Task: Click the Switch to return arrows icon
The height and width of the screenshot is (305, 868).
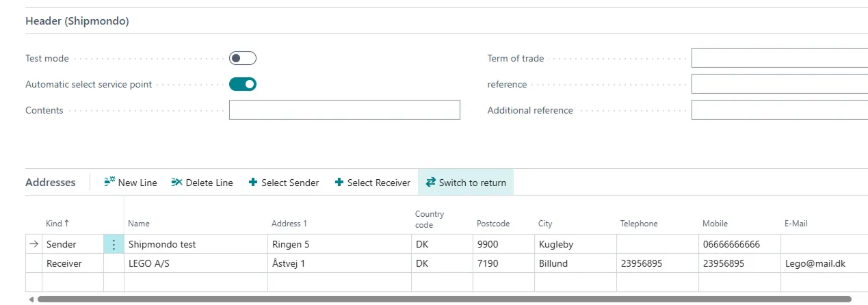Action: pos(430,183)
